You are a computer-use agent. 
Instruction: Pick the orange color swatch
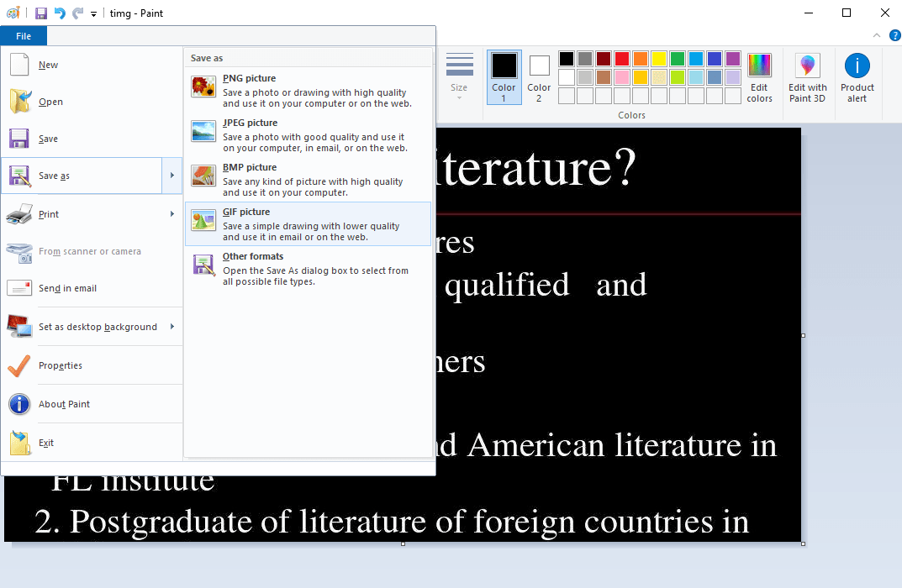(x=641, y=59)
